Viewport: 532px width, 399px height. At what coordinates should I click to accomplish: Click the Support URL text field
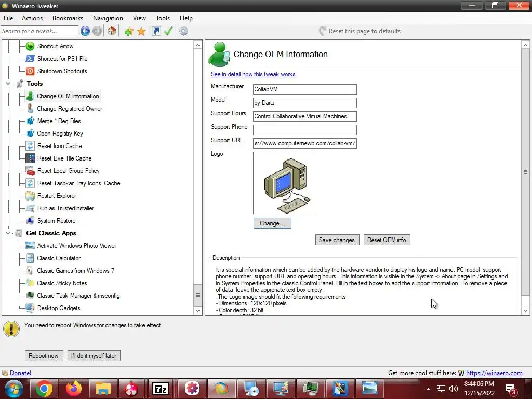(x=304, y=143)
